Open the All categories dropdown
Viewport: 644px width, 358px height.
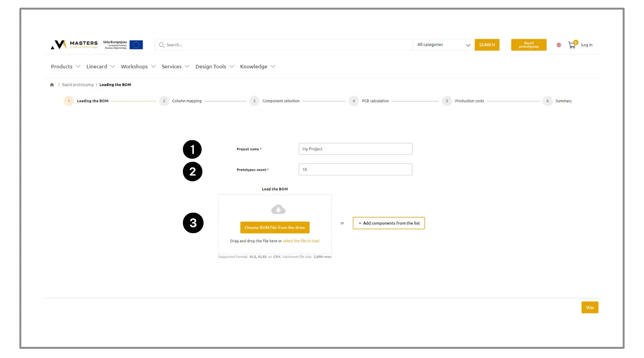(x=443, y=45)
